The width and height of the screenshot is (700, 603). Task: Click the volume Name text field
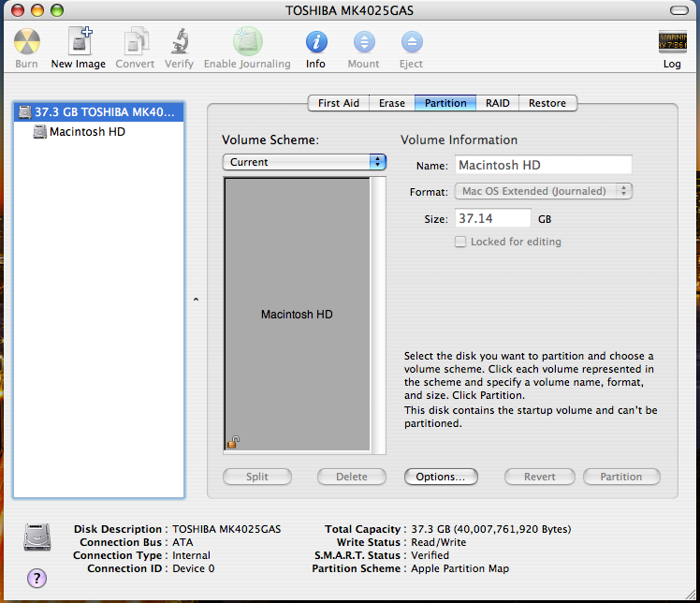[544, 165]
